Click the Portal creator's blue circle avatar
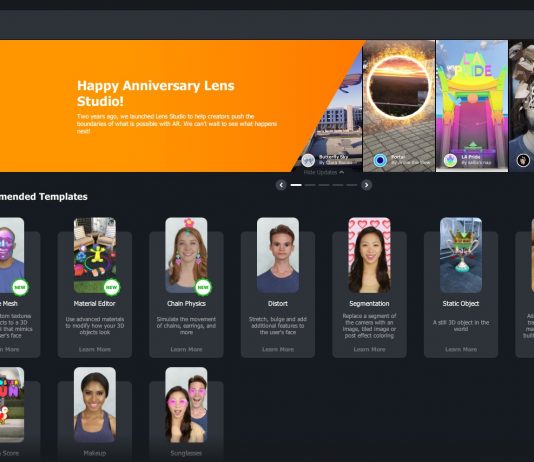This screenshot has width=534, height=462. click(380, 160)
